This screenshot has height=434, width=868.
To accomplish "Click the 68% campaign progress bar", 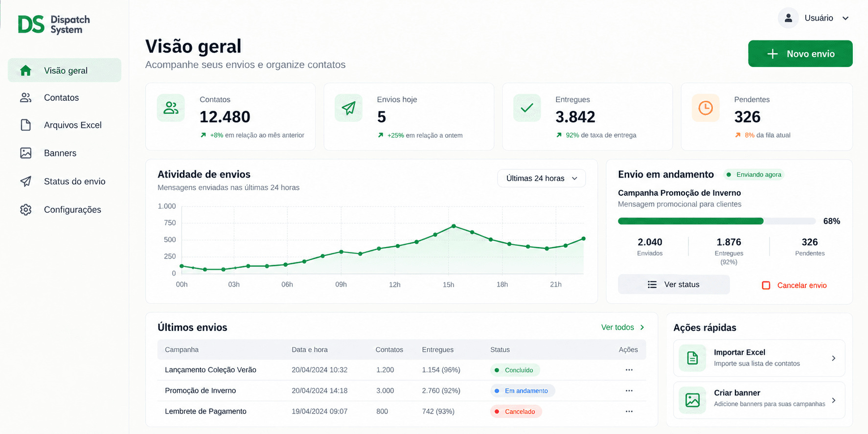I will tap(717, 221).
